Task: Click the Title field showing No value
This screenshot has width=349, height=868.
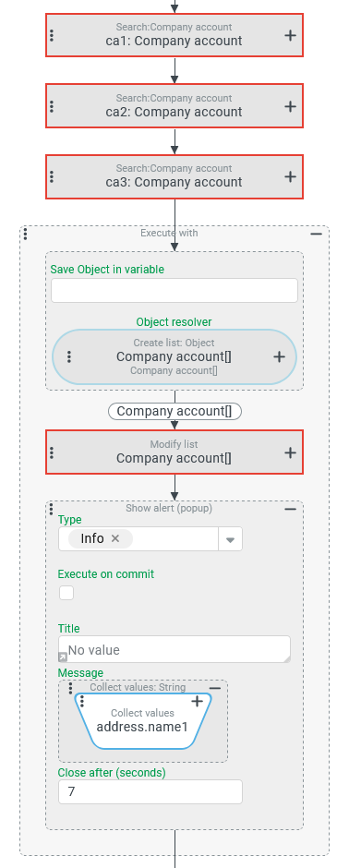Action: [x=174, y=649]
